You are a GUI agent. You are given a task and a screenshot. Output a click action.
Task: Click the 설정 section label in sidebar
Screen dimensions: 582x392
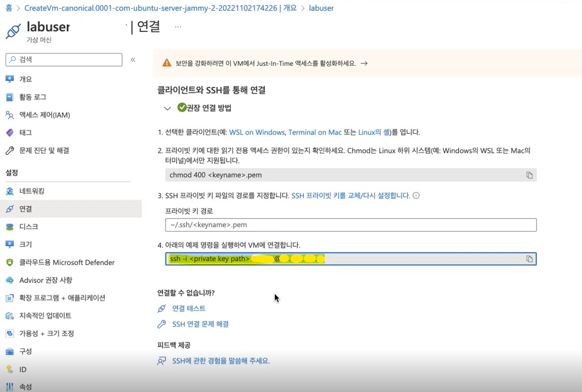click(x=12, y=173)
